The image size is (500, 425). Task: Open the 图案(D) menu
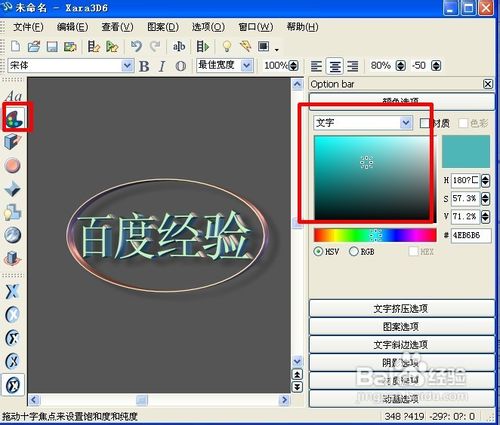[163, 27]
